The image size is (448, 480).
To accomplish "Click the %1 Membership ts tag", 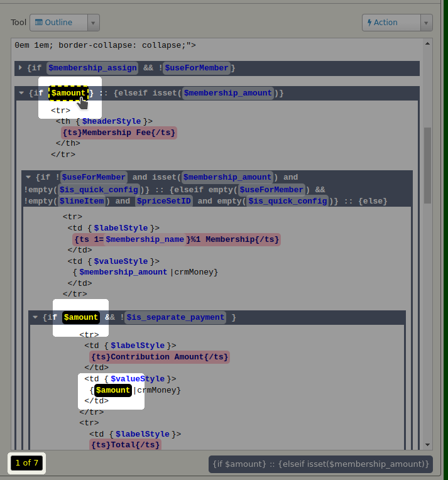I will click(x=177, y=239).
